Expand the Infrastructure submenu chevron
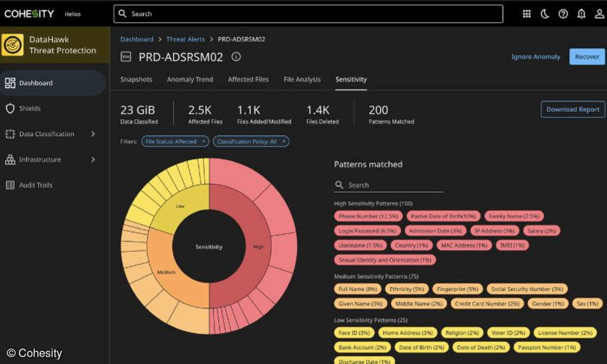607x364 pixels. pyautogui.click(x=93, y=160)
